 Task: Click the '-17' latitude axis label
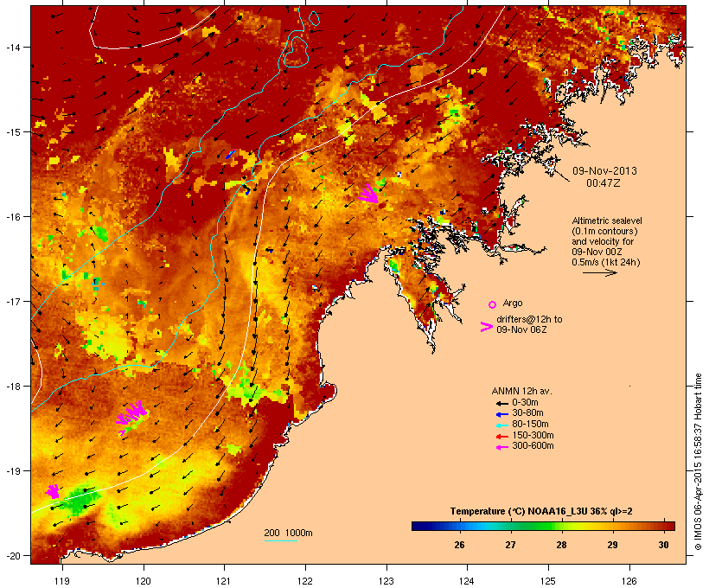click(x=13, y=301)
